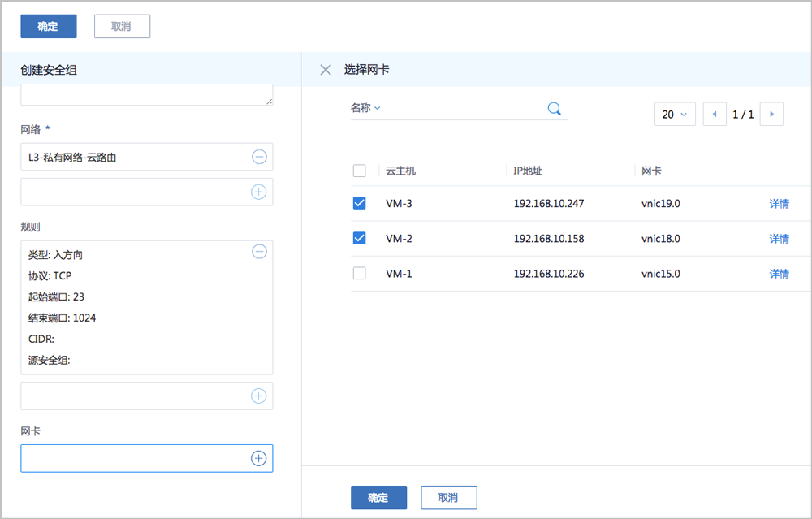Uncheck the VM-3 checkbox
The image size is (812, 519).
[359, 203]
